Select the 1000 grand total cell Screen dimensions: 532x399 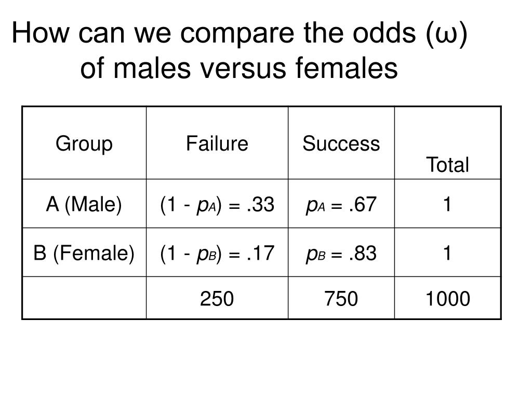coord(448,298)
